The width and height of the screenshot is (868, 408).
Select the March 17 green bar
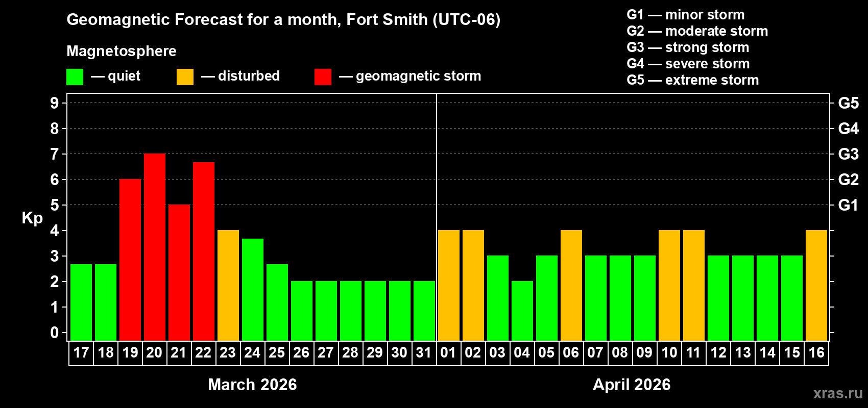[x=81, y=302]
